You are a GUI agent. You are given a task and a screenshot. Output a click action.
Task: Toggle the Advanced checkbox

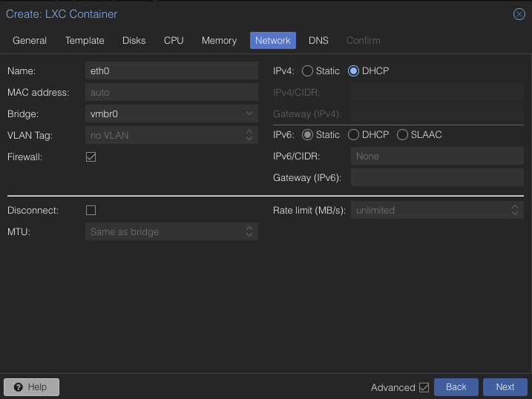tap(424, 387)
